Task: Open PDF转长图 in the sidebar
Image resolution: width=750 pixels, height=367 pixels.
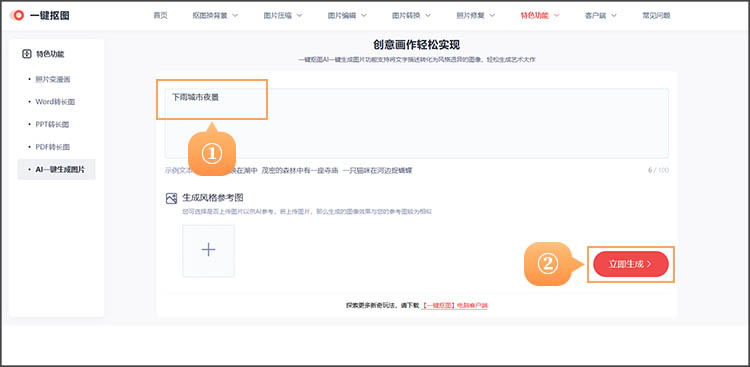Action: (x=53, y=147)
